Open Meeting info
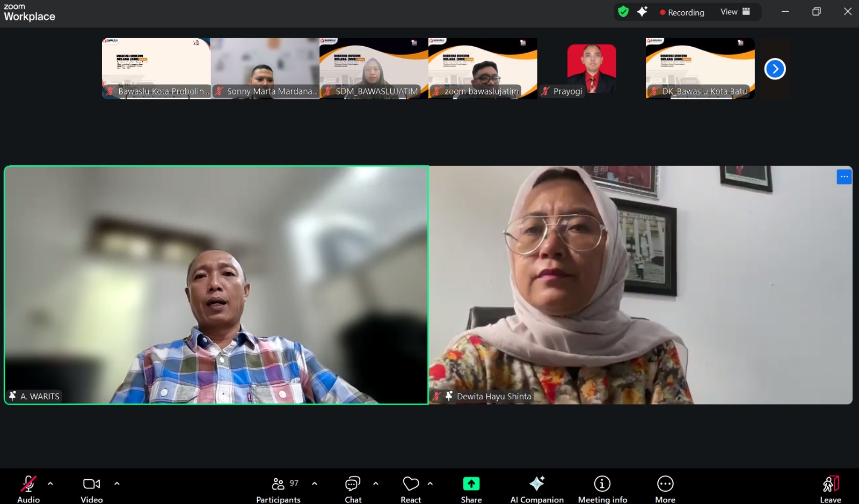Screen dimensions: 859x504 pyautogui.click(x=602, y=489)
